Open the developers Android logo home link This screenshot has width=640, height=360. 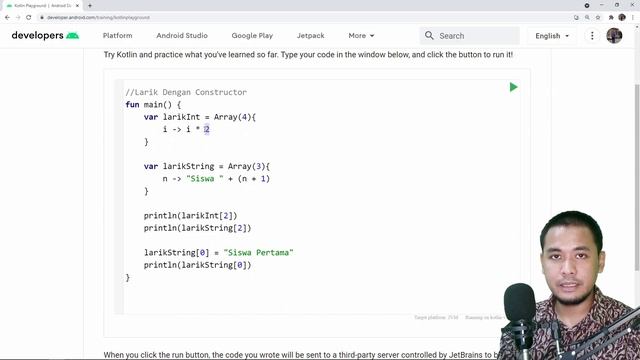tap(45, 36)
